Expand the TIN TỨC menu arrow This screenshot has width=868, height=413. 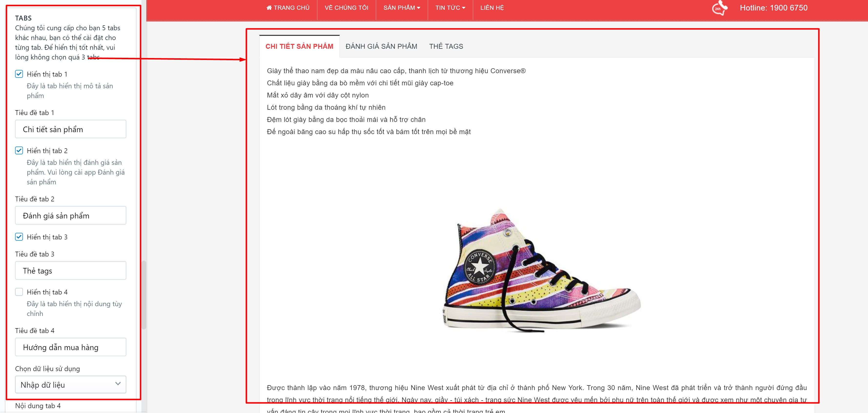coord(464,8)
